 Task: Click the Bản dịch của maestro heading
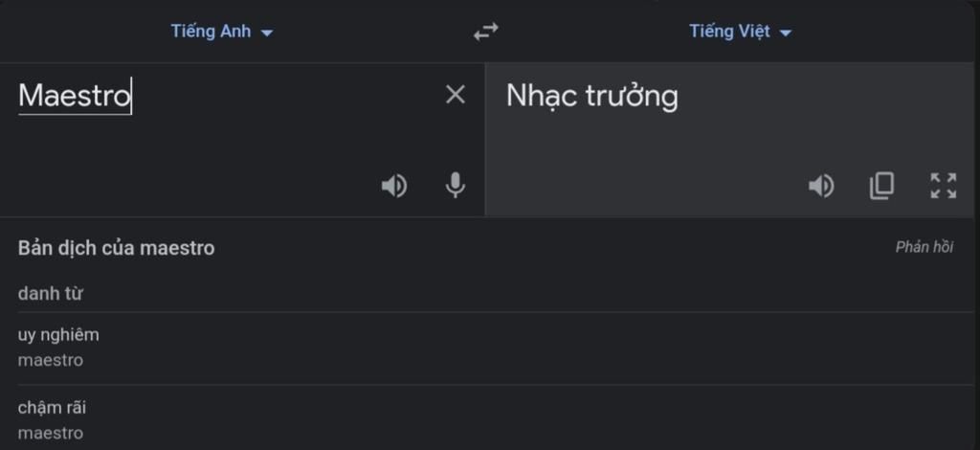pyautogui.click(x=116, y=248)
